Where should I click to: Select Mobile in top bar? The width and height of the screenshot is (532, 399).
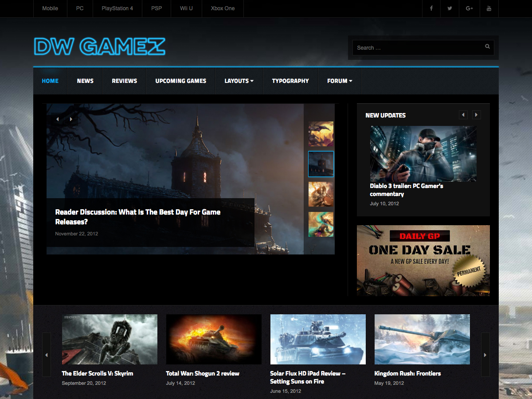click(x=50, y=8)
